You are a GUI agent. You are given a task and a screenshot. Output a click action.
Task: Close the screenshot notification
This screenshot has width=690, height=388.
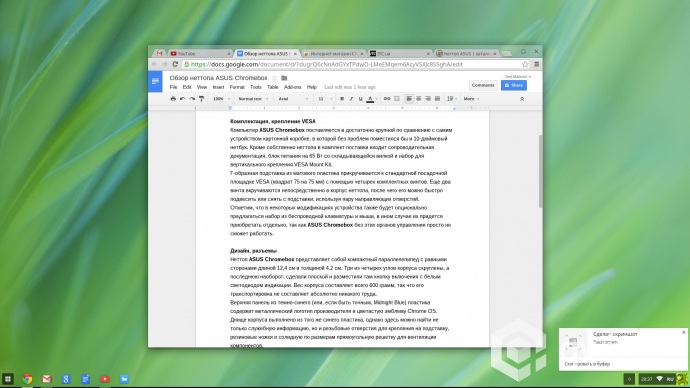684,333
